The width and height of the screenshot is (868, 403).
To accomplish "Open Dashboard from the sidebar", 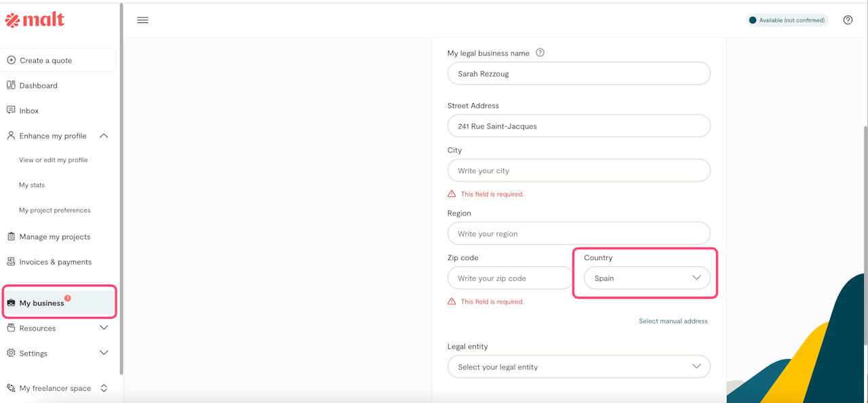I will point(38,85).
